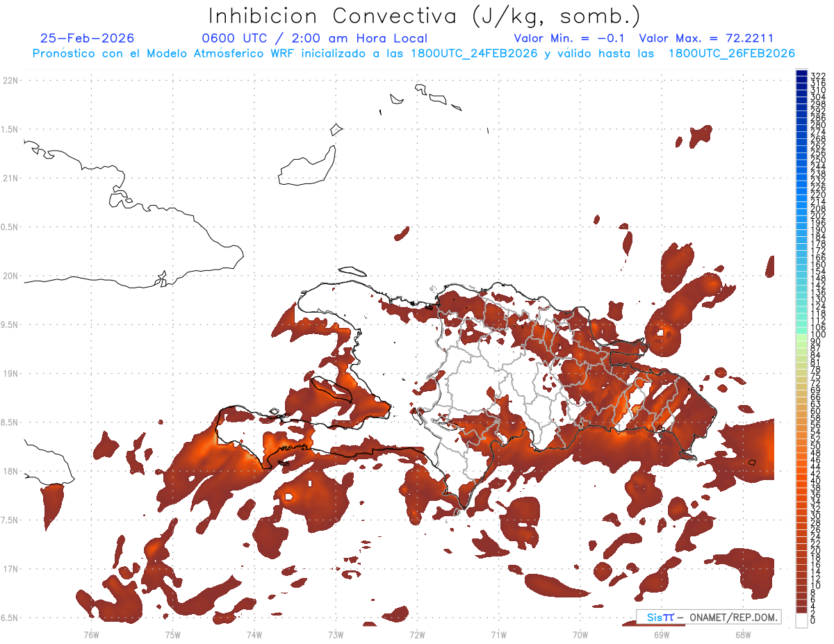Screen dimensions: 834x644
Task: Click the date "25-Feb-2026"
Action: pos(88,38)
